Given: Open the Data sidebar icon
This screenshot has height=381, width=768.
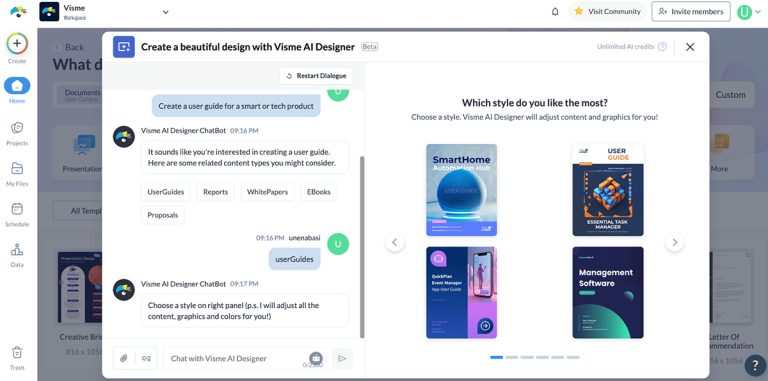Looking at the screenshot, I should tap(17, 249).
